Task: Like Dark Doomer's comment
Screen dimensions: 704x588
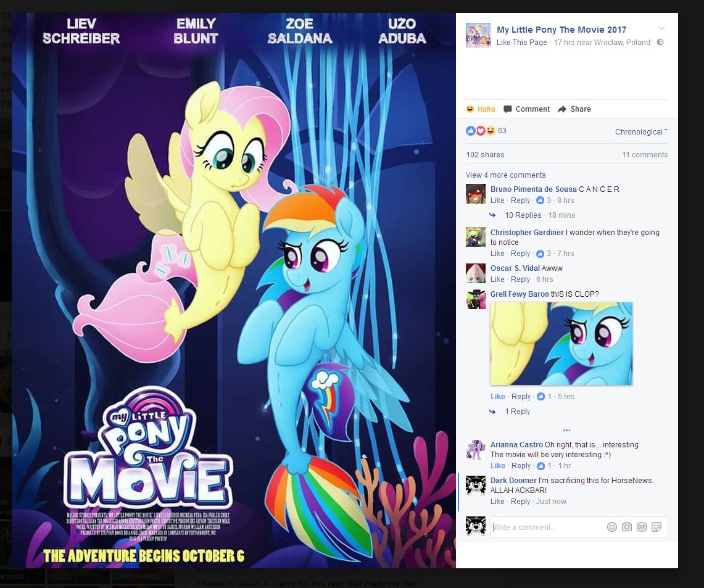Action: [x=497, y=502]
